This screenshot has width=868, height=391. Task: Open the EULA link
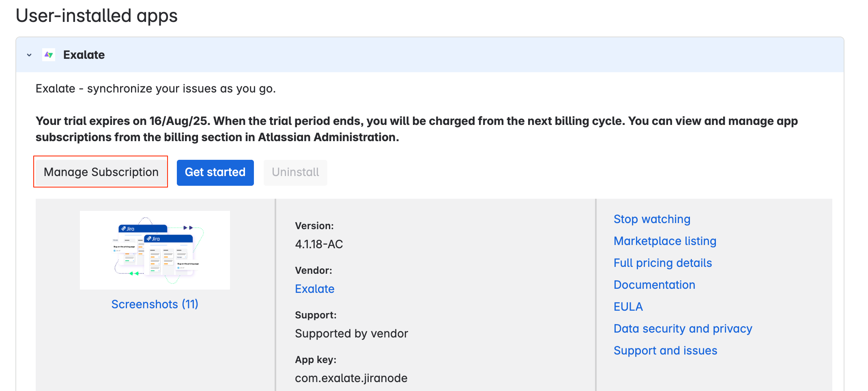click(628, 307)
